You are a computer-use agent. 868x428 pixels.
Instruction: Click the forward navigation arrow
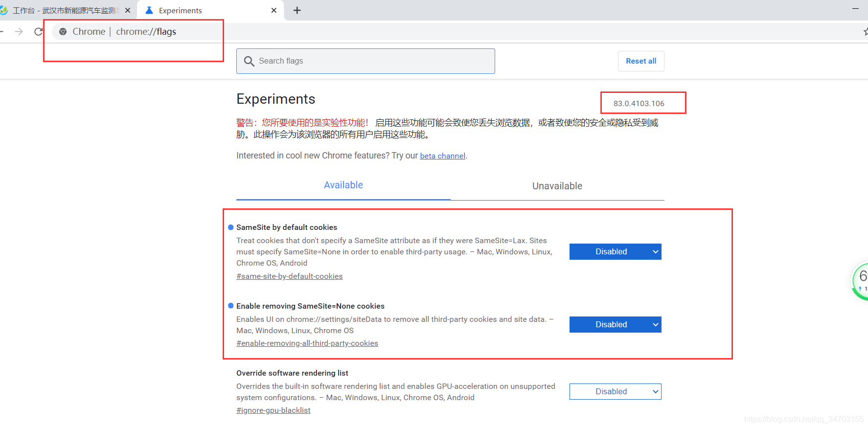click(x=19, y=31)
